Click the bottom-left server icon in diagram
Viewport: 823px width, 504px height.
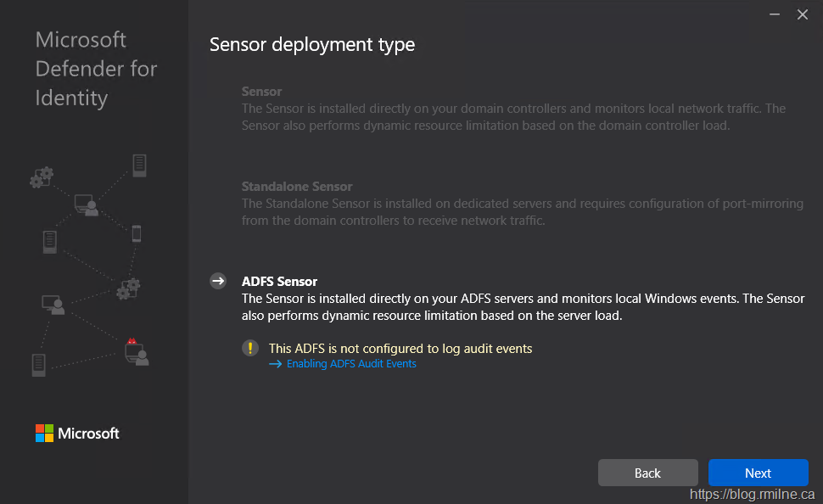[x=38, y=365]
